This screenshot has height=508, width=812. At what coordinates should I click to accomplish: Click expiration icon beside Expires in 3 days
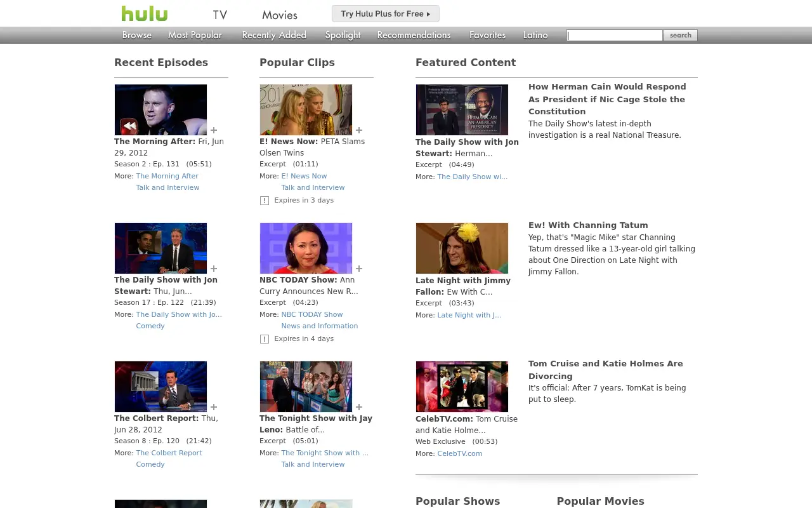tap(265, 201)
